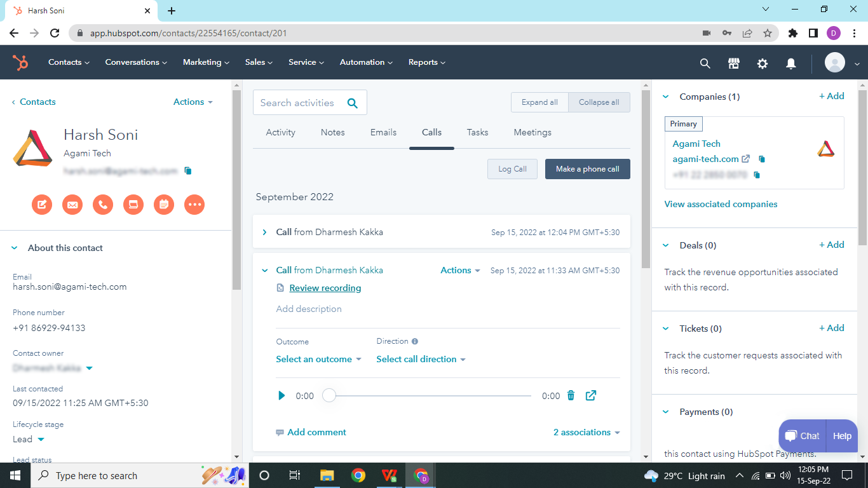Collapse the Companies (1) section chevron
This screenshot has height=488, width=868.
(x=665, y=96)
